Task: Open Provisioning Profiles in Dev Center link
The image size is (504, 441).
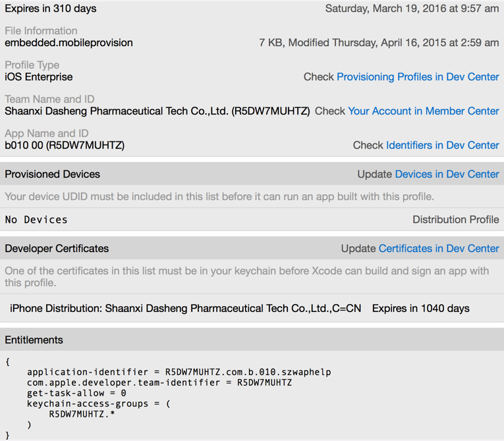Action: pos(418,77)
